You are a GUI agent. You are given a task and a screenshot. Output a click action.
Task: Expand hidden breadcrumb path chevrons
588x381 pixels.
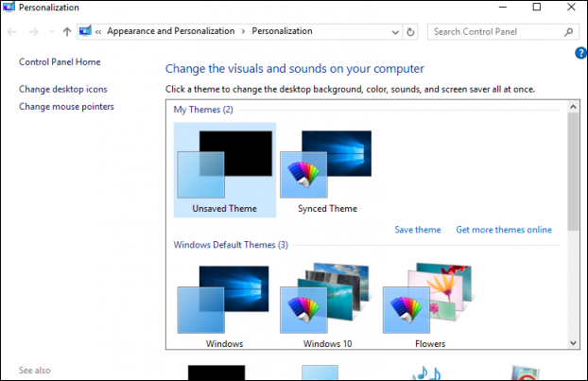98,32
